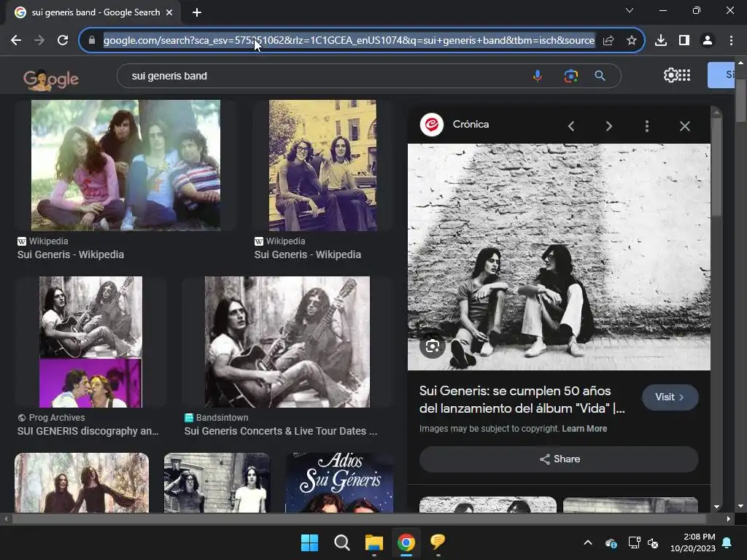The image size is (747, 560).
Task: Show next image in preview panel
Action: pos(608,126)
